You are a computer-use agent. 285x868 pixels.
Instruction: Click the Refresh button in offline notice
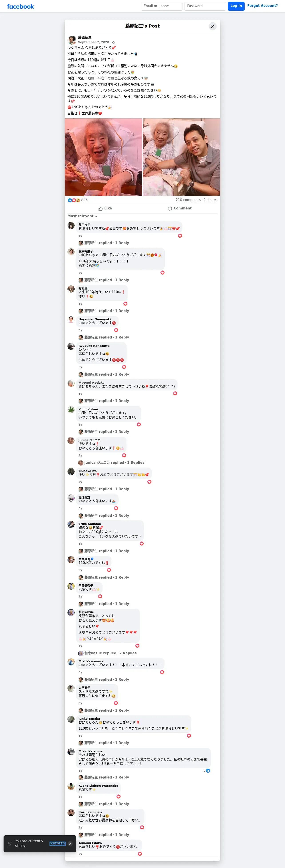click(57, 843)
